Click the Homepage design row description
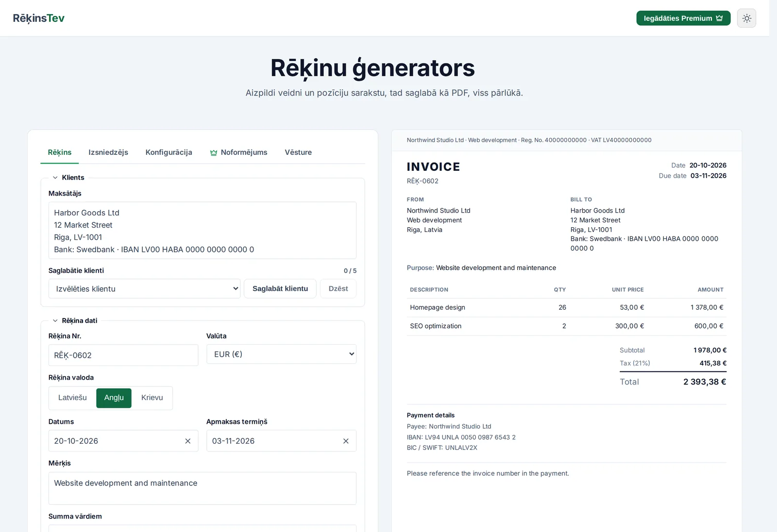Screen dimensions: 777x532 pyautogui.click(x=438, y=308)
